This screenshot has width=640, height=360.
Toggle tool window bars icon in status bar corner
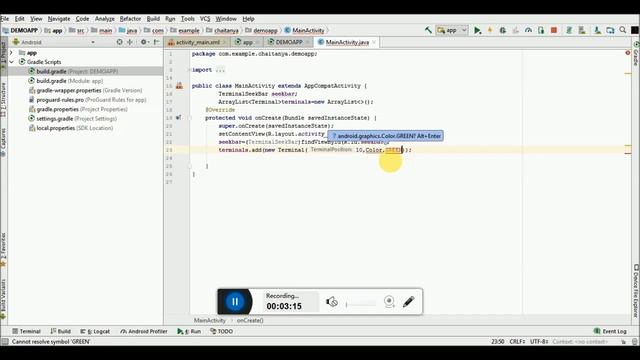(x=4, y=342)
